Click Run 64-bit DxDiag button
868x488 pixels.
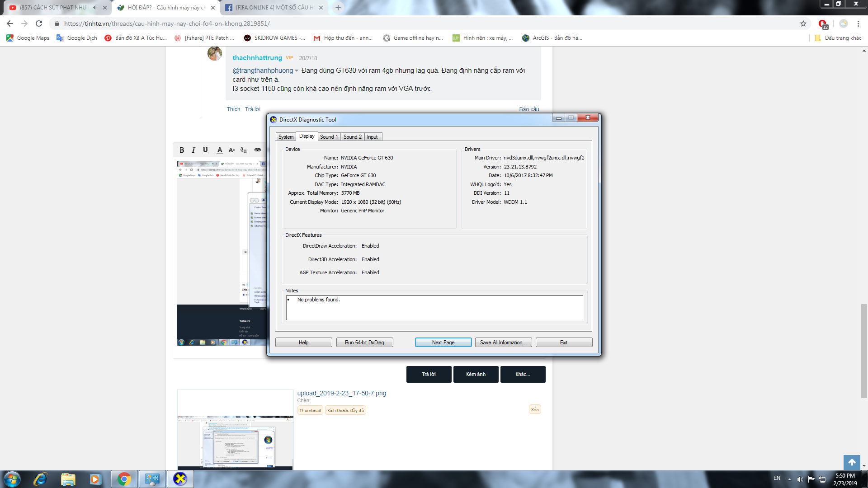364,343
